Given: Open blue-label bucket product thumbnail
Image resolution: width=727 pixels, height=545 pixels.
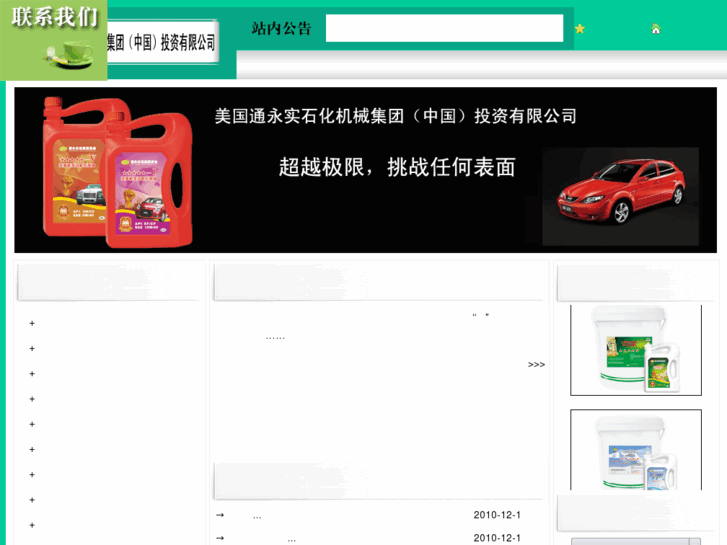Looking at the screenshot, I should pos(636,450).
